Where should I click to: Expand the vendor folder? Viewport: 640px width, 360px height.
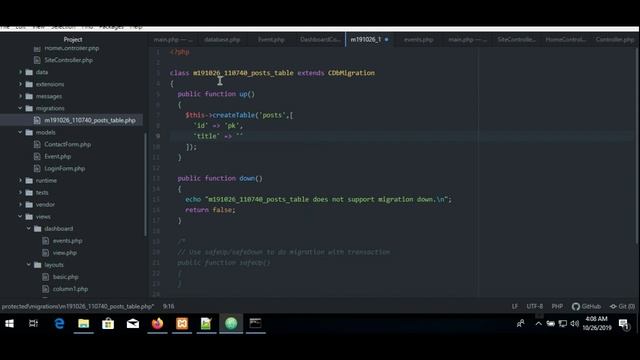(x=20, y=204)
